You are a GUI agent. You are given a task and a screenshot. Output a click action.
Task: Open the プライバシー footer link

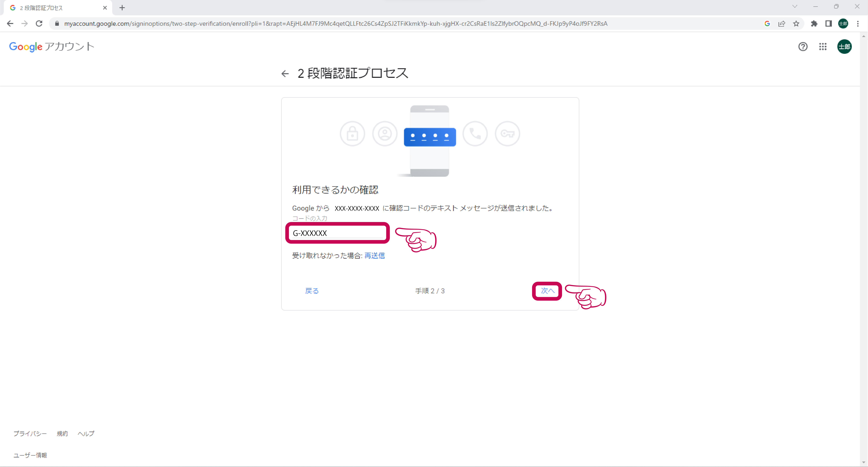click(x=30, y=433)
